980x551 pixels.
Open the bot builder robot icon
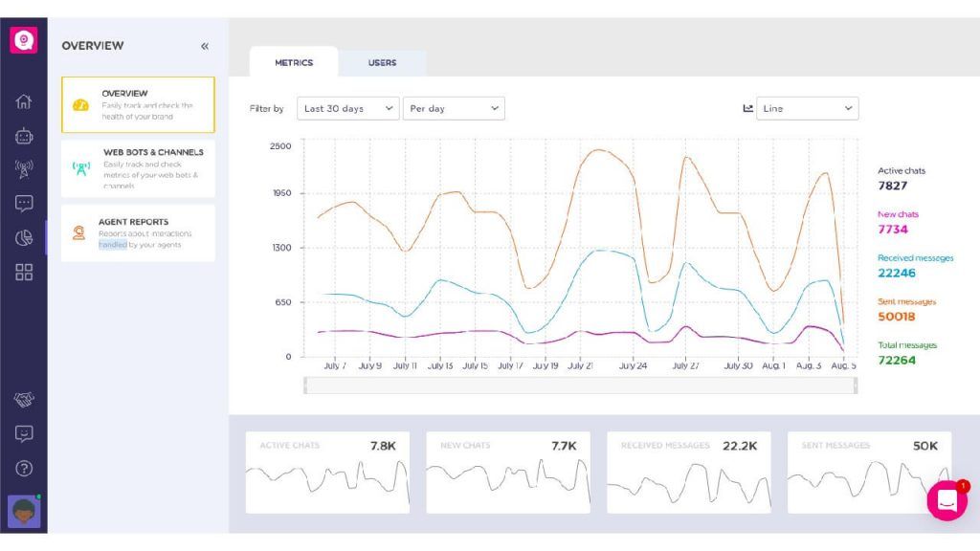(24, 136)
